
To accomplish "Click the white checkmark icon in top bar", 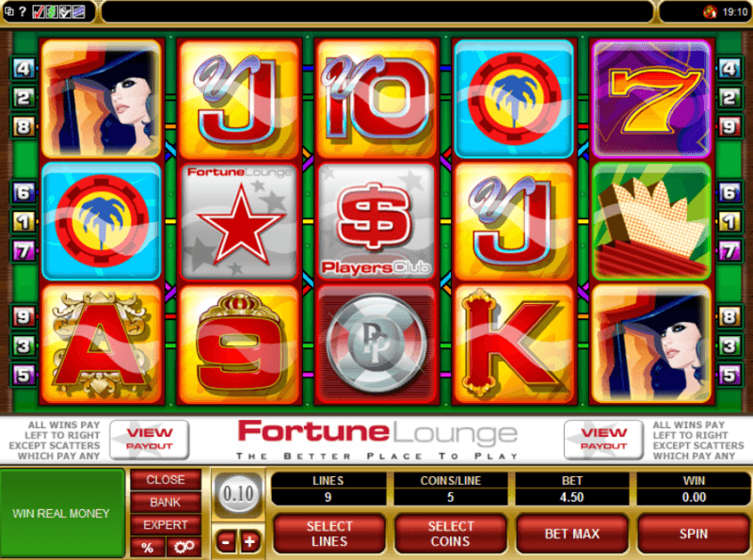I will [65, 11].
